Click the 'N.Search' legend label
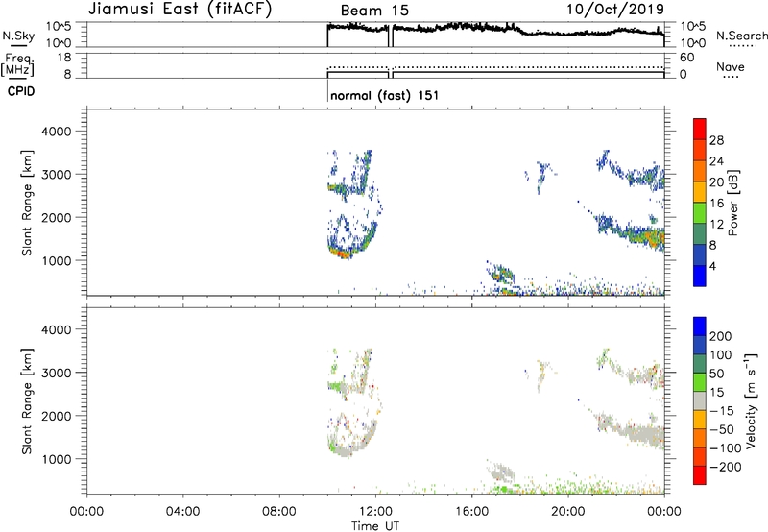This screenshot has height=532, width=768. (741, 36)
